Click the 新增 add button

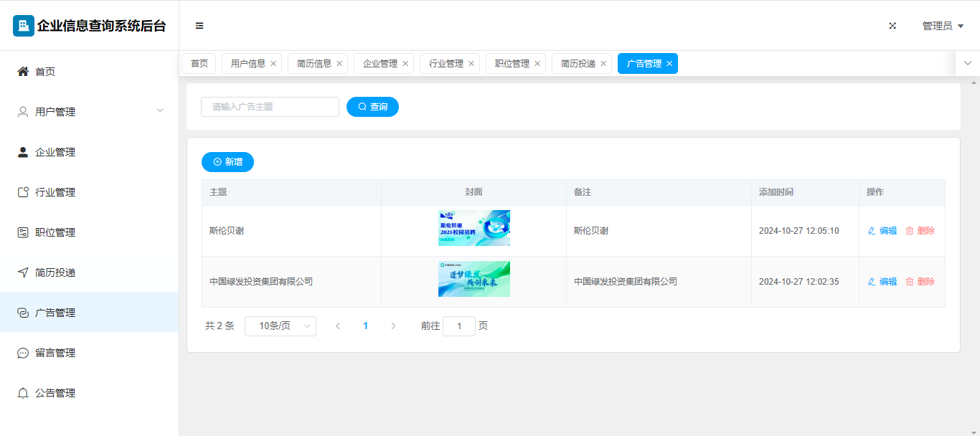pos(227,162)
